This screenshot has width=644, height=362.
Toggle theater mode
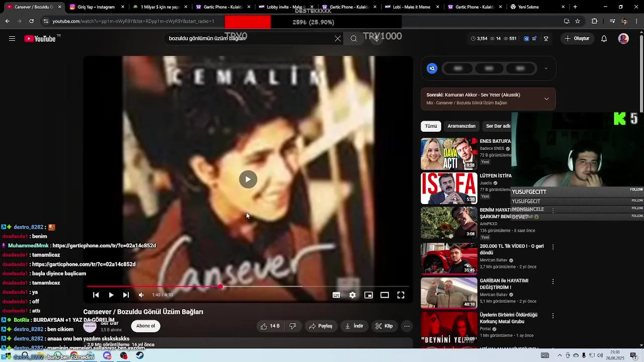point(385,295)
